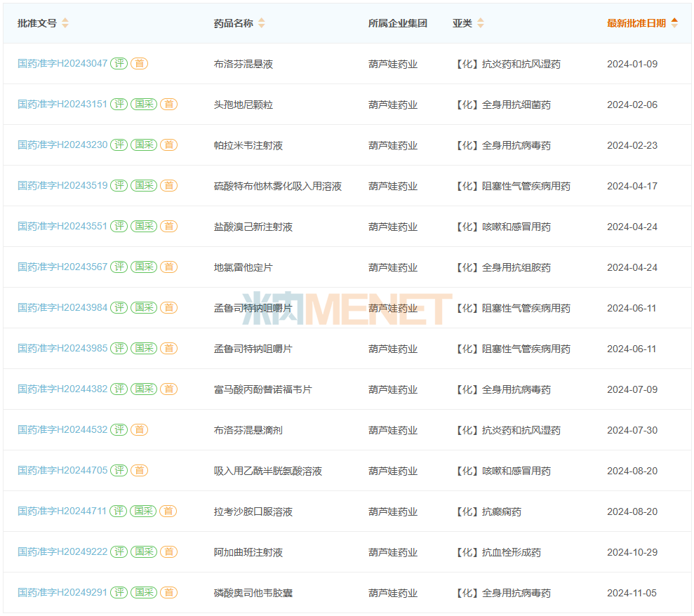This screenshot has width=694, height=616.
Task: Select drug name 盐酸溴己新注射液
Action: click(x=253, y=227)
